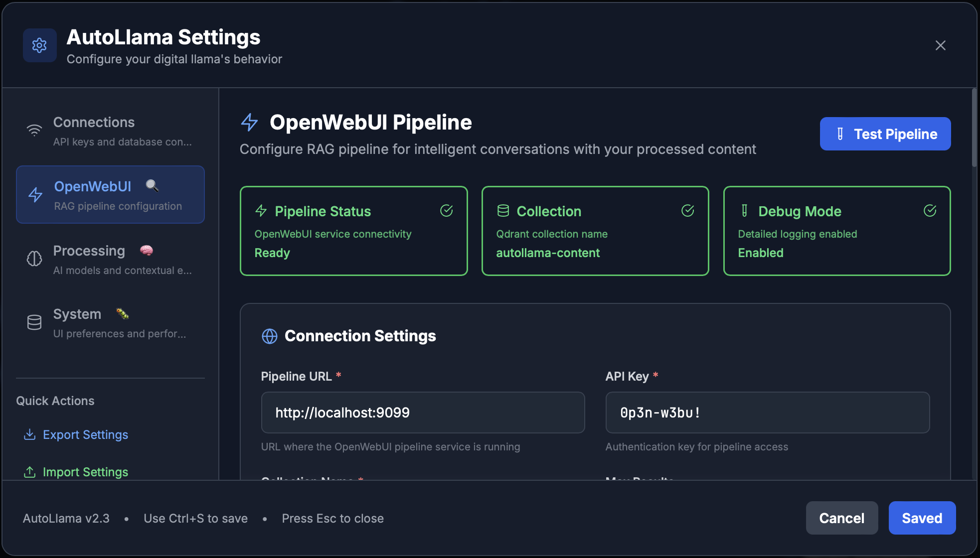Click the wifi icon beside Connections

(34, 131)
